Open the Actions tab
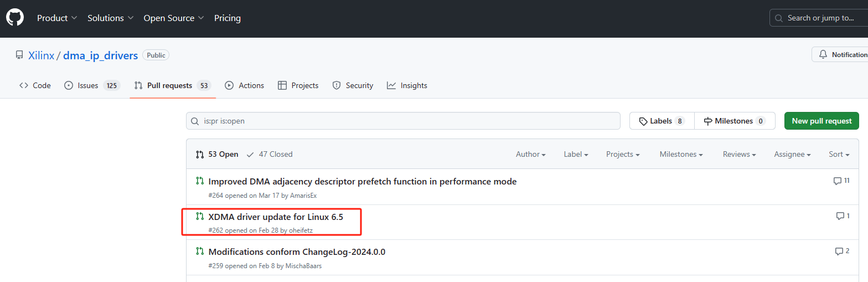The height and width of the screenshot is (282, 868). click(244, 85)
